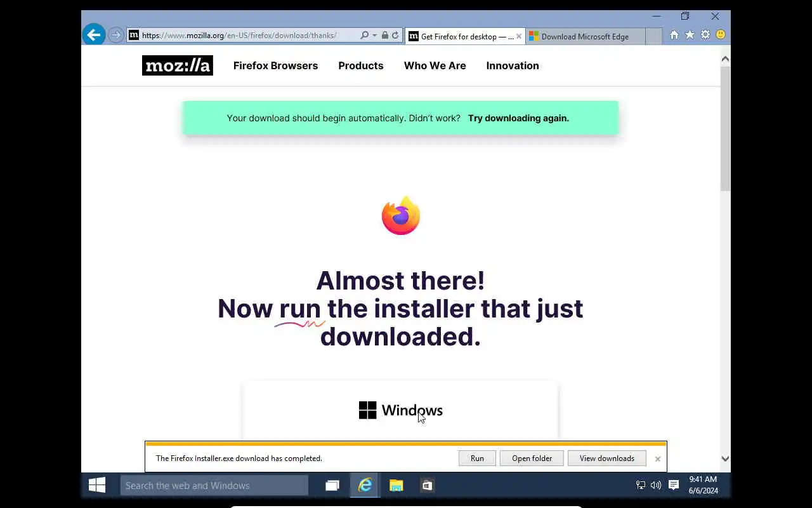
Task: Click the security lock icon in address bar
Action: pyautogui.click(x=384, y=36)
